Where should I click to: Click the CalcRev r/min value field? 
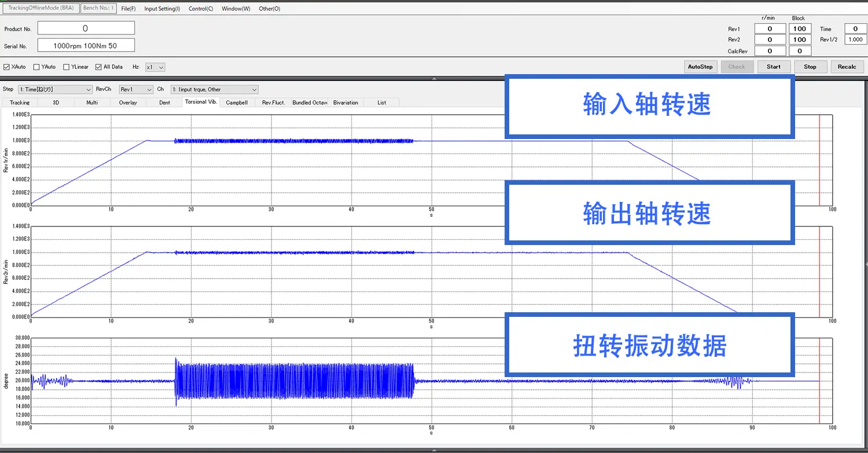pyautogui.click(x=770, y=51)
